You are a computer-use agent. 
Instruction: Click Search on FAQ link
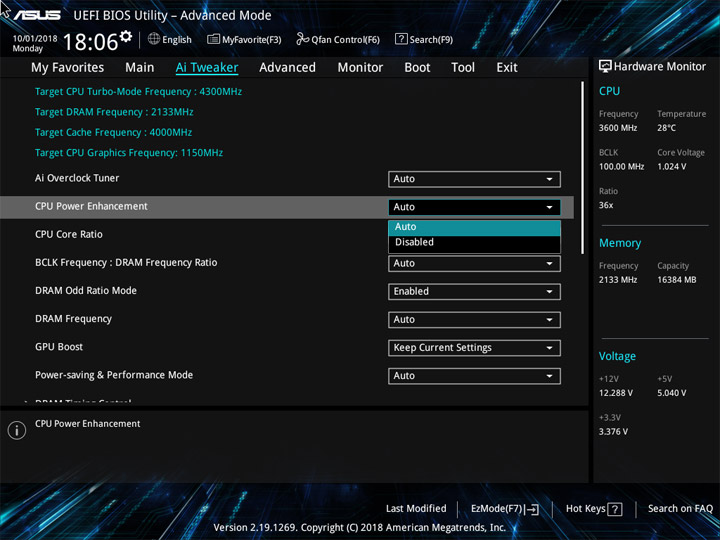pyautogui.click(x=680, y=509)
